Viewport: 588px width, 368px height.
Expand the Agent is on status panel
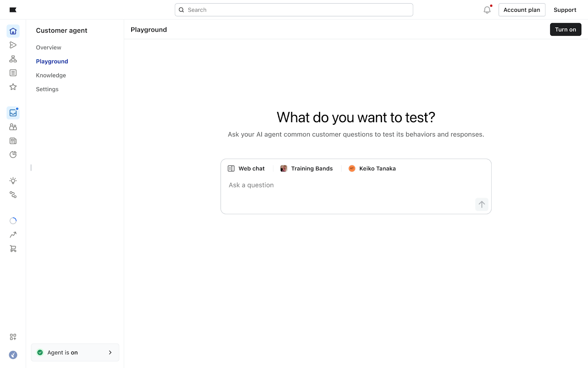pyautogui.click(x=75, y=353)
